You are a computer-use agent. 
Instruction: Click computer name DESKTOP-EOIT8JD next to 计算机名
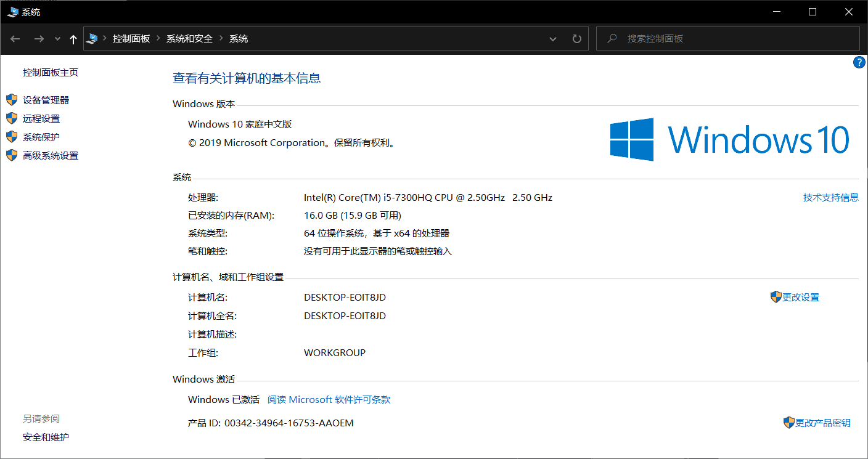point(345,298)
